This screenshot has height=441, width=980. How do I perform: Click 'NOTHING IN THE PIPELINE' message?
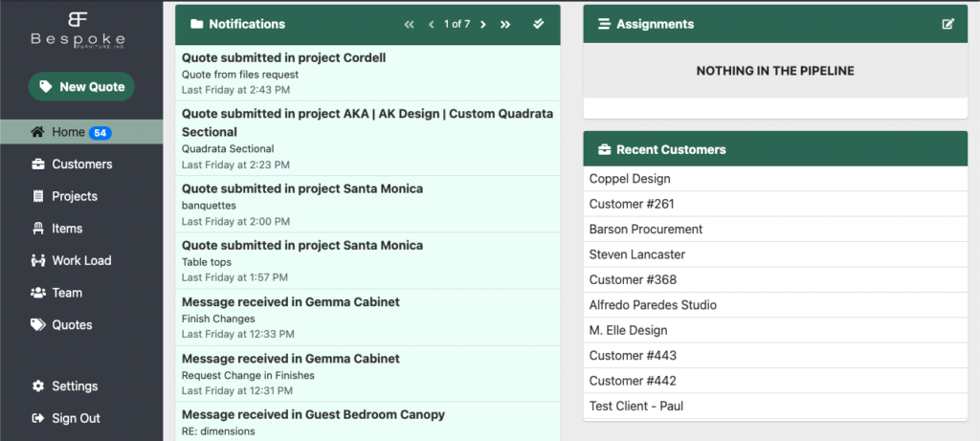[775, 71]
